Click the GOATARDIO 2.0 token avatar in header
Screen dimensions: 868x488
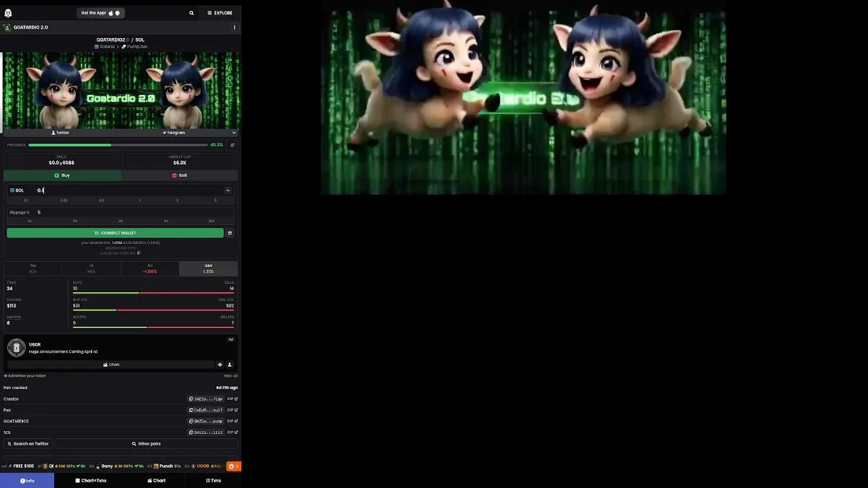coord(7,27)
